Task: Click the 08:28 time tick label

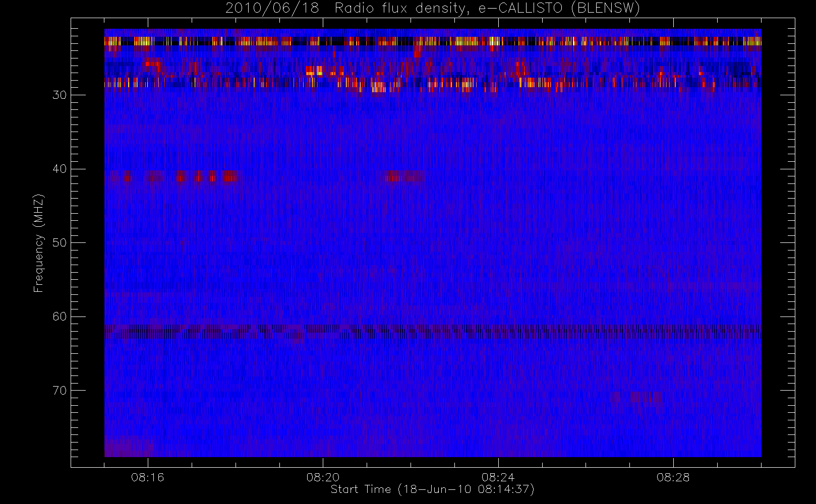Action: click(x=673, y=477)
